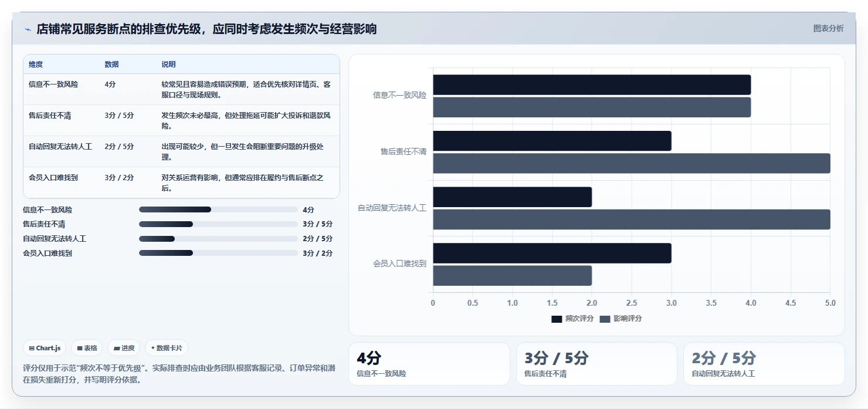868x409 pixels.
Task: Click the frequency bar for 自动回复无法转人工 in chart
Action: pyautogui.click(x=512, y=197)
